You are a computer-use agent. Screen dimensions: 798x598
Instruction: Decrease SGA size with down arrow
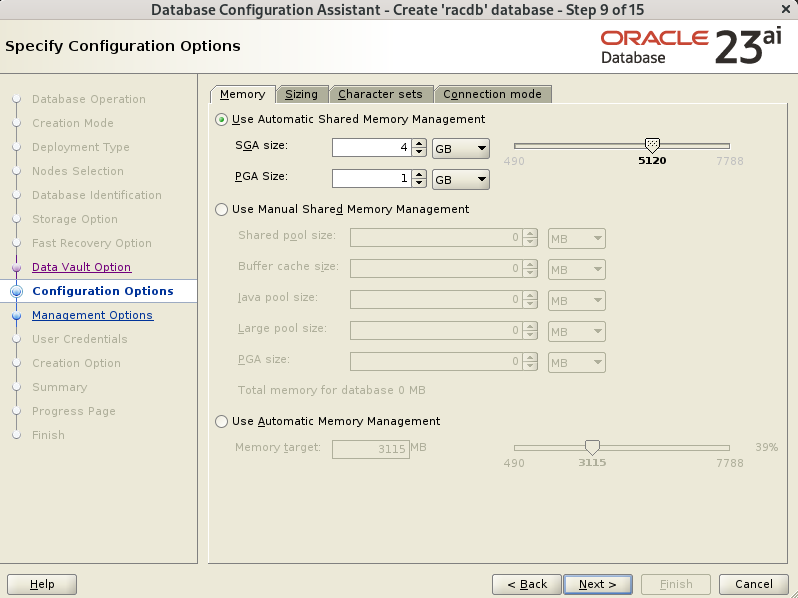(419, 152)
